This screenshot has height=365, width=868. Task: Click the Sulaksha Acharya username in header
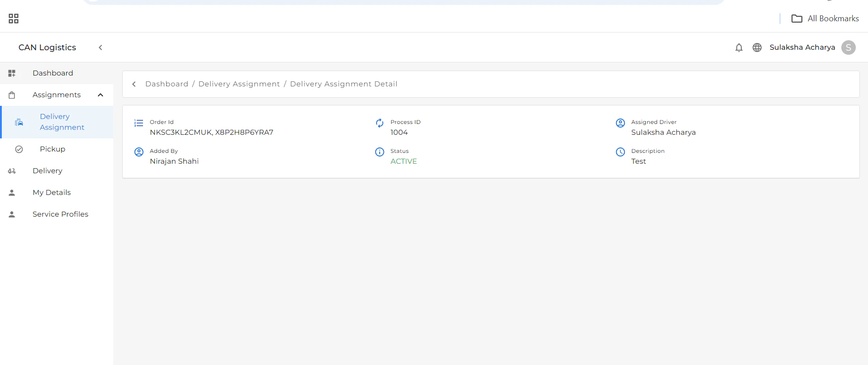(802, 47)
